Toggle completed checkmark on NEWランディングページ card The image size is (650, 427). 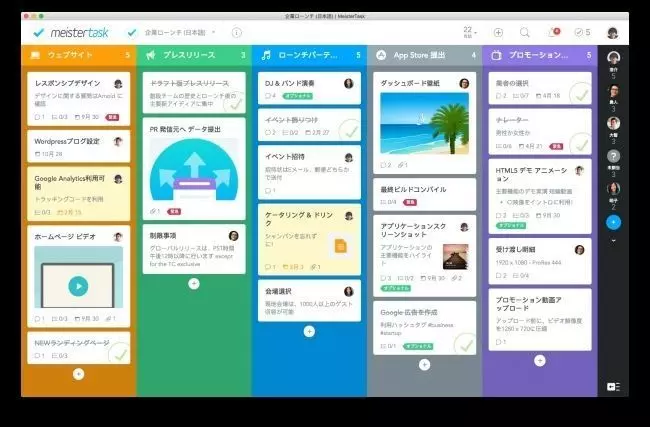pyautogui.click(x=119, y=354)
